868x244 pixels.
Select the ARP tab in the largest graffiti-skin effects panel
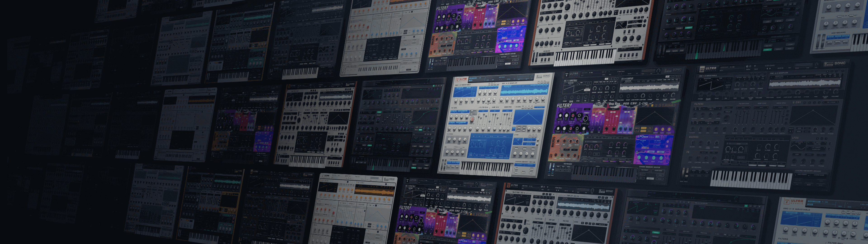click(x=588, y=138)
